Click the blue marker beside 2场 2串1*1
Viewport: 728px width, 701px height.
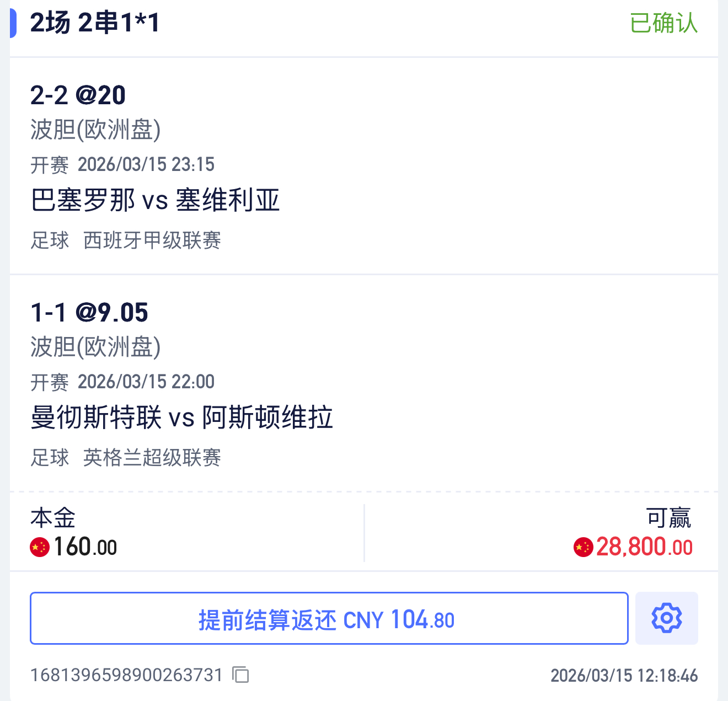click(13, 23)
